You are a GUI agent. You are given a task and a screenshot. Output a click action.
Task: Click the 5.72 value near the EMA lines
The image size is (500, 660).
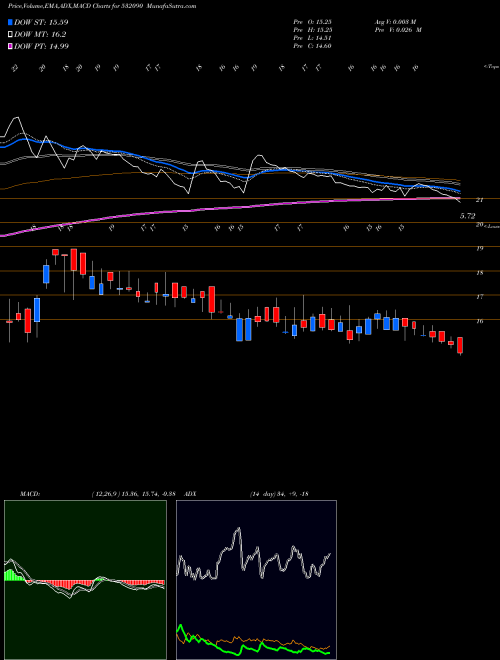(x=467, y=216)
